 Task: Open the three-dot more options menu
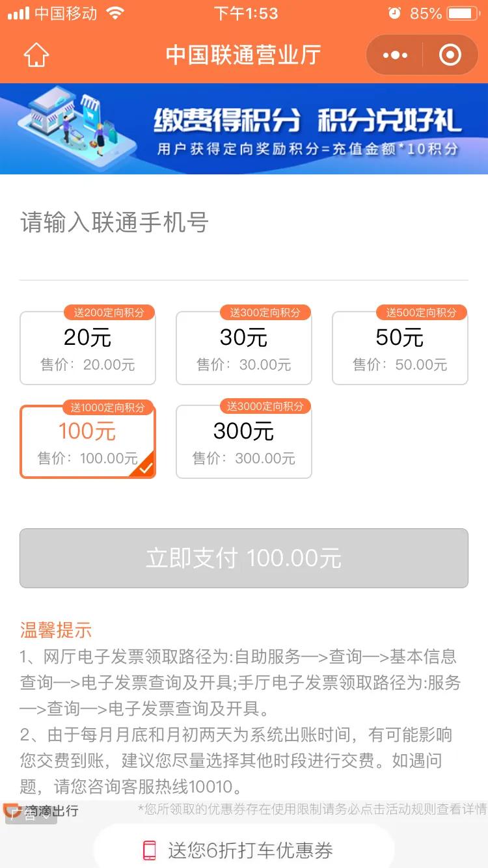point(394,55)
